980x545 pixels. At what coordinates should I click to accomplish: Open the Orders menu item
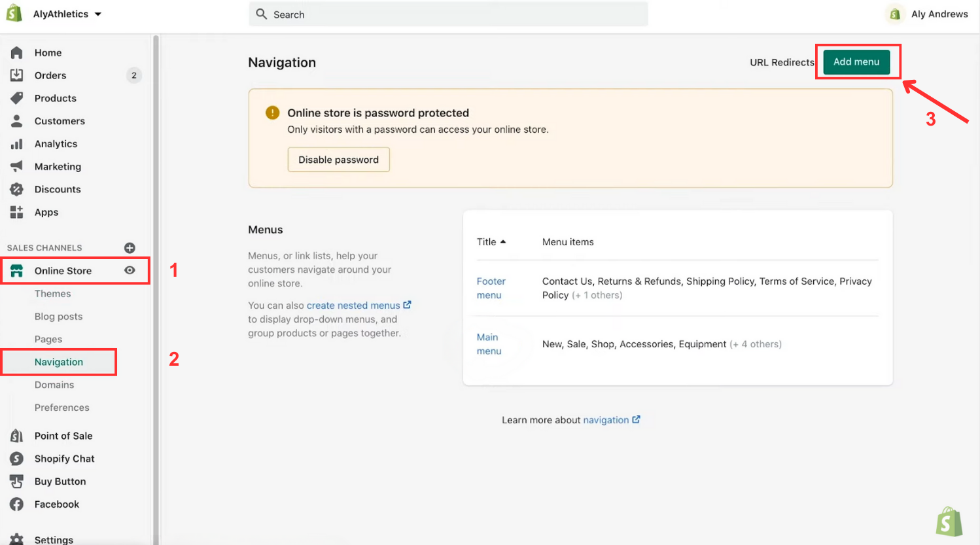(x=50, y=75)
